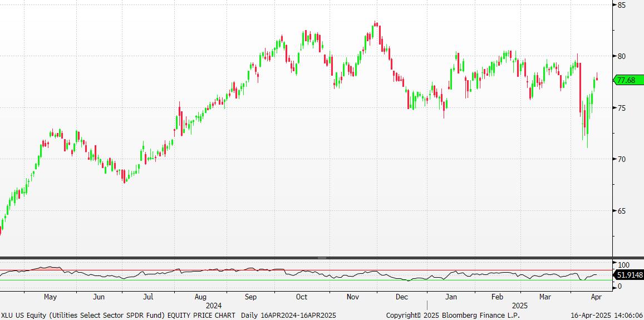Select the 75 price axis label
This screenshot has height=320, width=644.
pos(621,108)
